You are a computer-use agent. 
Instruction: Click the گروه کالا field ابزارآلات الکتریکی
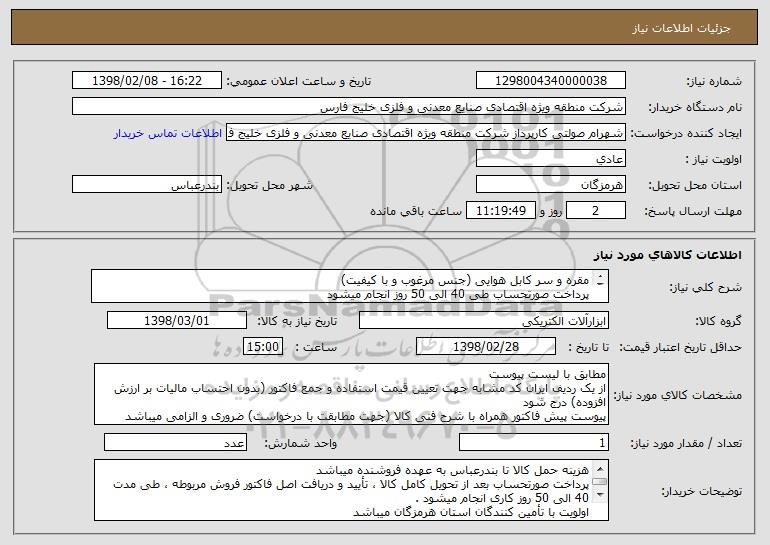pos(484,321)
